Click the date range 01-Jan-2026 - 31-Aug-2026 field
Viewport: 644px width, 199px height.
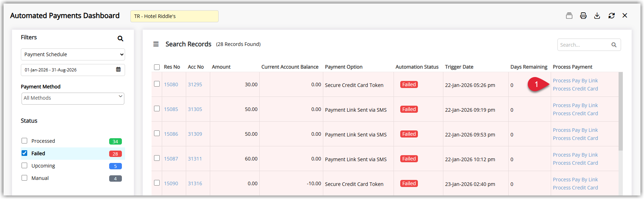73,70
